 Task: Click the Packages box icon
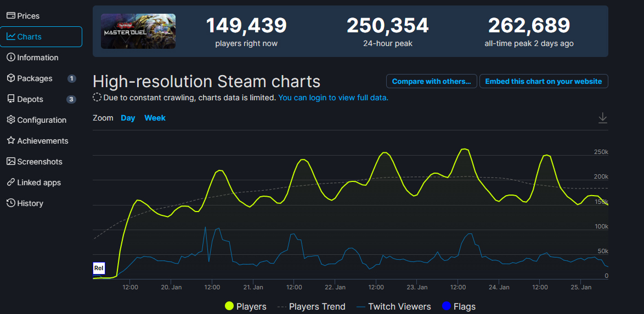(10, 78)
